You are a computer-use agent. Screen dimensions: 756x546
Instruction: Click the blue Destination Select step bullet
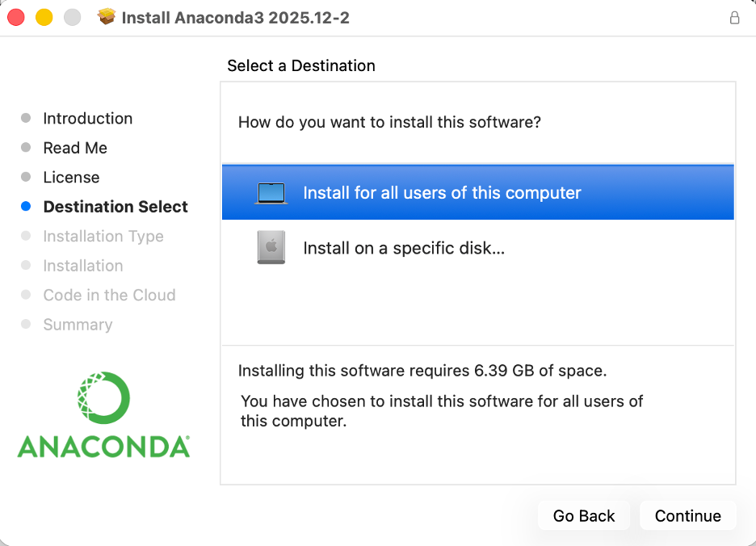(x=26, y=207)
